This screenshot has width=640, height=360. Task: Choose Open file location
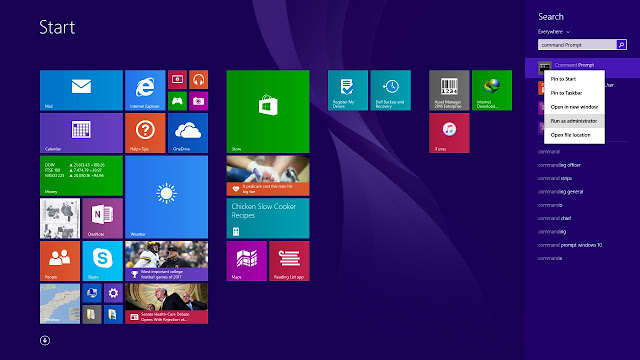coord(574,135)
